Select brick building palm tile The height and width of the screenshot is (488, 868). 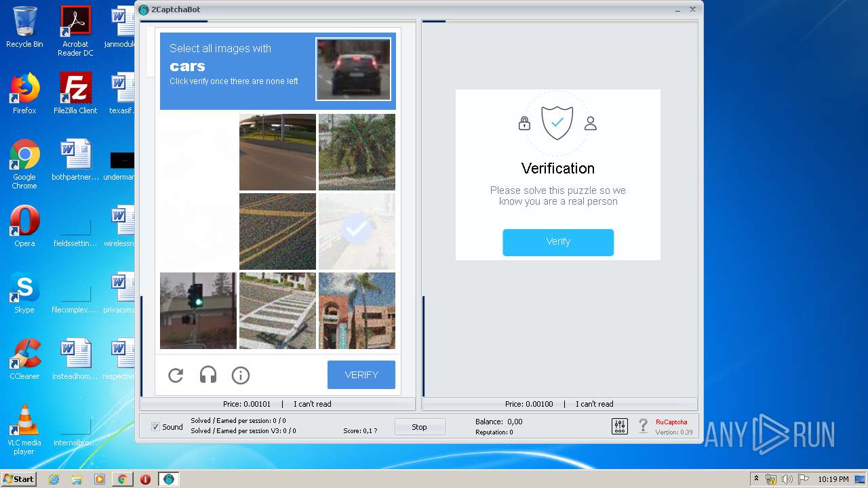click(x=357, y=310)
